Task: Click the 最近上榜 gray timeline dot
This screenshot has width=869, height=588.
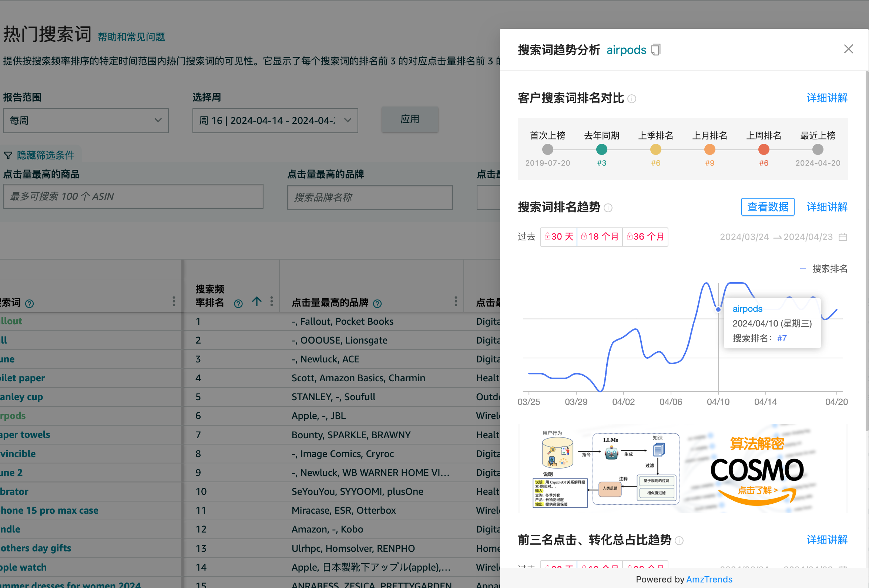Action: tap(818, 149)
